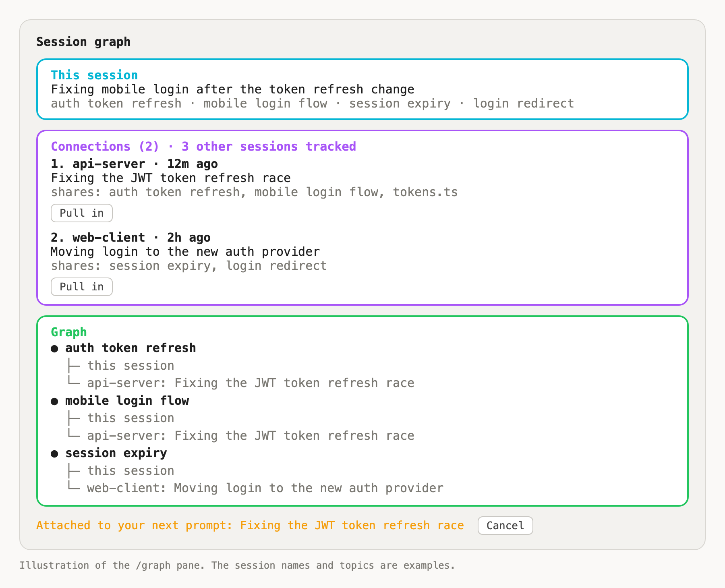The width and height of the screenshot is (725, 588).
Task: Select the "auth token refresh" graph node
Action: pyautogui.click(x=130, y=348)
